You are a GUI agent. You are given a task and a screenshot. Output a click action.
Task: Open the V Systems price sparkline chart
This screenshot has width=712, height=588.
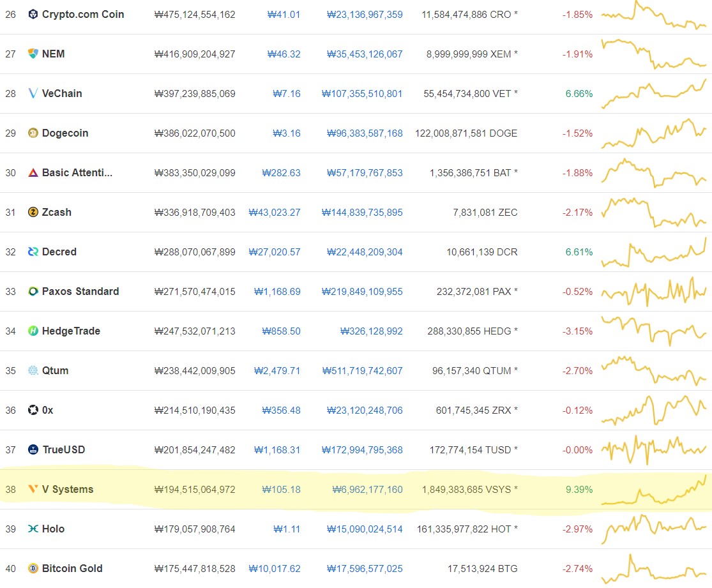654,490
